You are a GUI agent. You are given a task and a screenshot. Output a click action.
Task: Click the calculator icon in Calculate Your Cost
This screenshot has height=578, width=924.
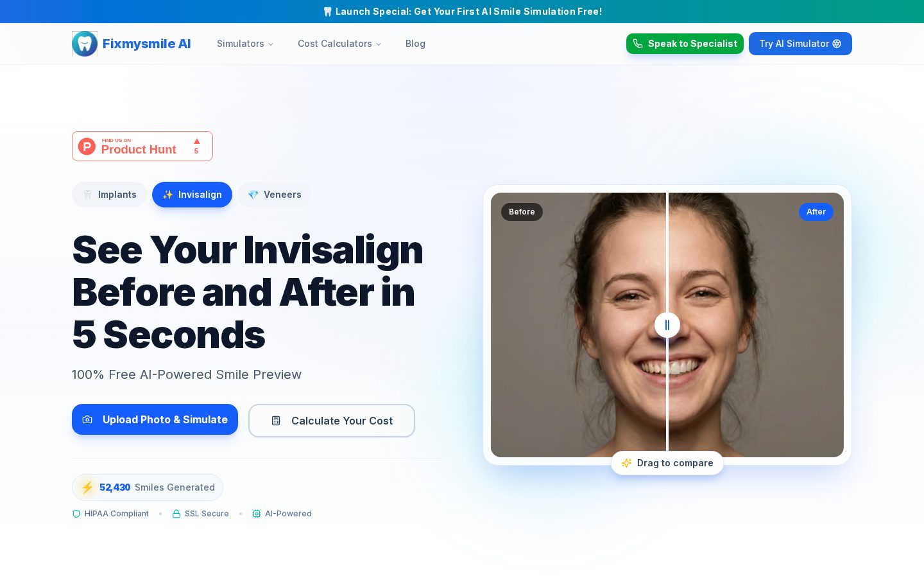click(x=276, y=421)
